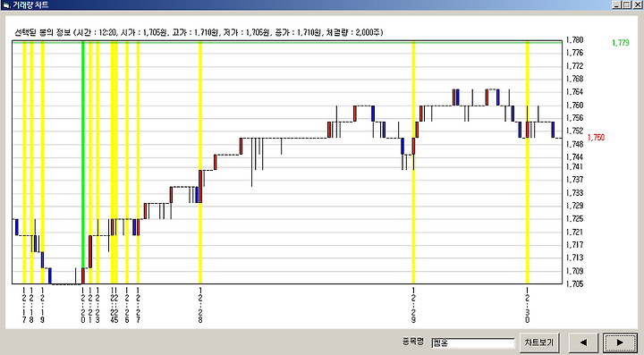Click the 1,764 price axis label
The height and width of the screenshot is (355, 644).
coord(574,92)
